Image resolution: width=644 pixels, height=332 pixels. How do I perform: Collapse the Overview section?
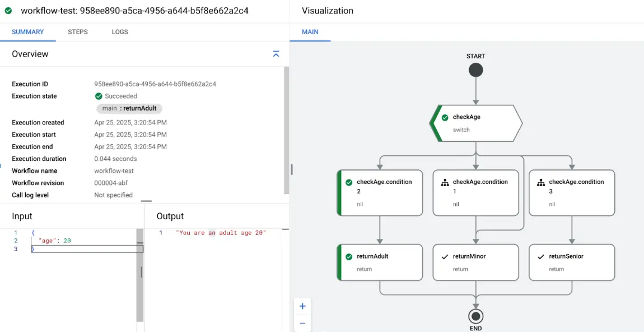[276, 54]
